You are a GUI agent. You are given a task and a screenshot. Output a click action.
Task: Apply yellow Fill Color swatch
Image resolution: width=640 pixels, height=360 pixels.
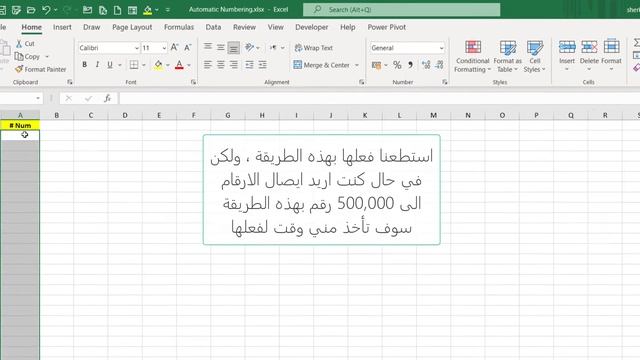click(158, 65)
